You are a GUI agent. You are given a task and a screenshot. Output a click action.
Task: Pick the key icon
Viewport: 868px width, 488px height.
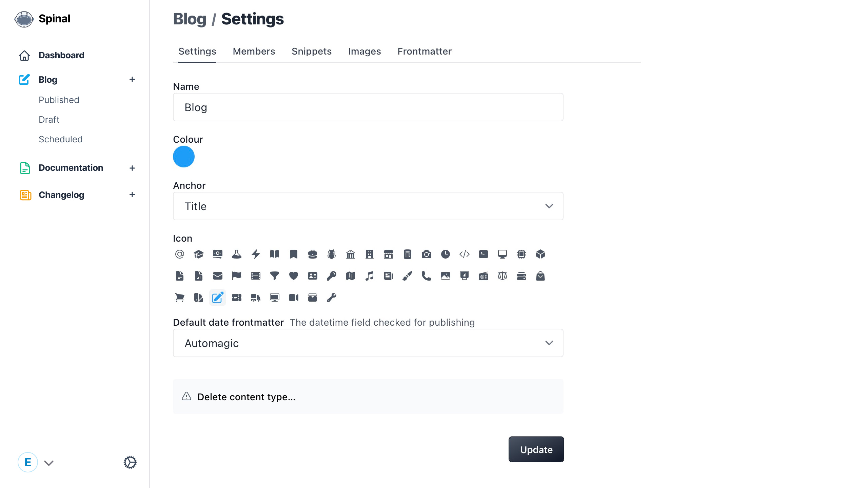pyautogui.click(x=332, y=276)
